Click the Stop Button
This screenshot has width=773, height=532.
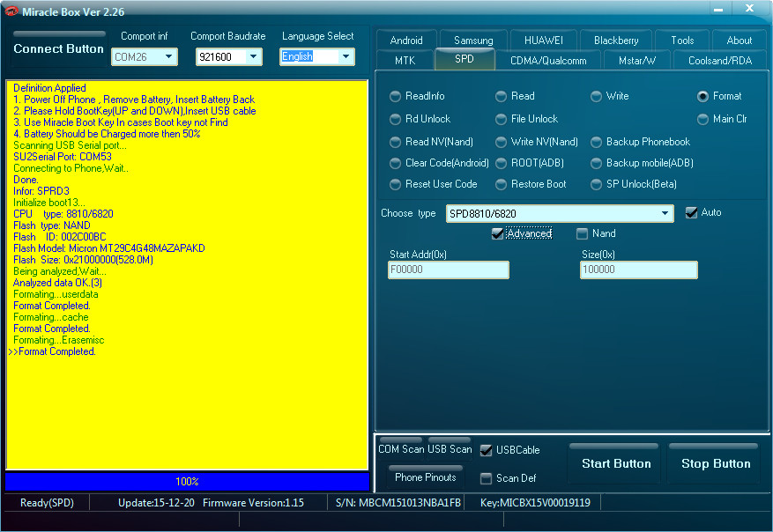[x=716, y=463]
